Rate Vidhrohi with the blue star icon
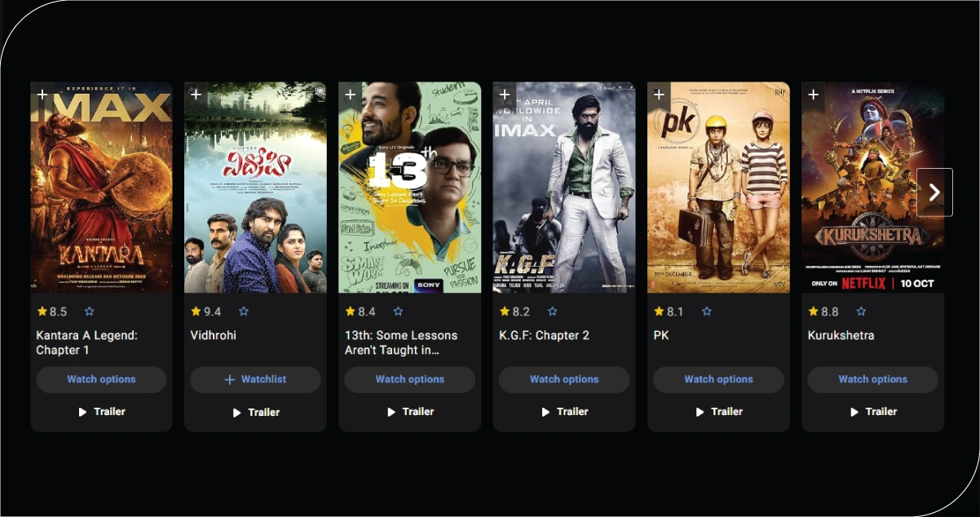Image resolution: width=980 pixels, height=517 pixels. (244, 312)
